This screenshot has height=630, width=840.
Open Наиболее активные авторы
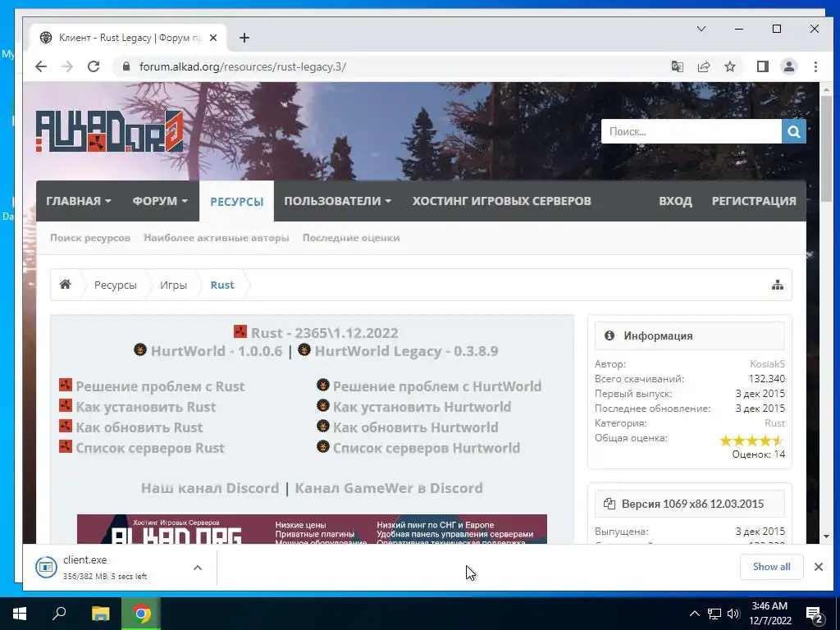[217, 238]
